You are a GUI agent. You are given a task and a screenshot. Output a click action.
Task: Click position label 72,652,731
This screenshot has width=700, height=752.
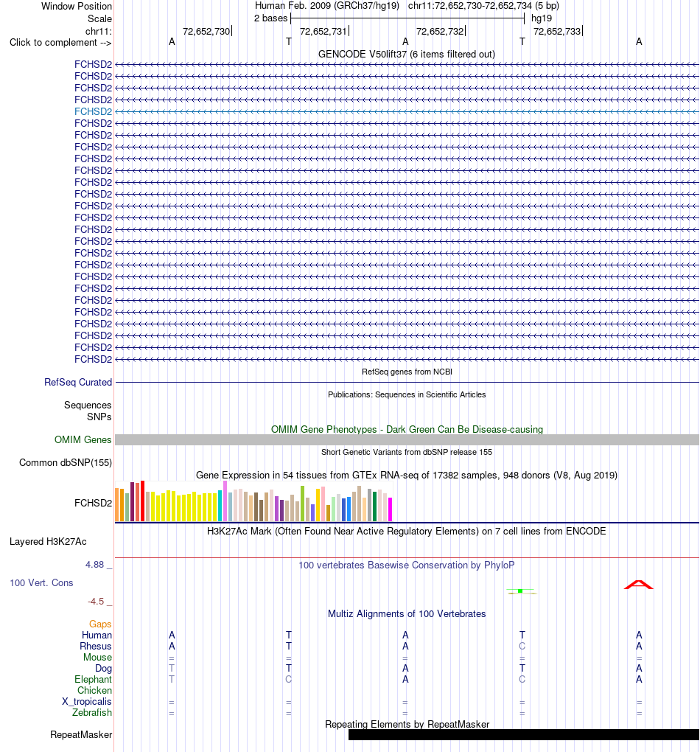(x=323, y=31)
